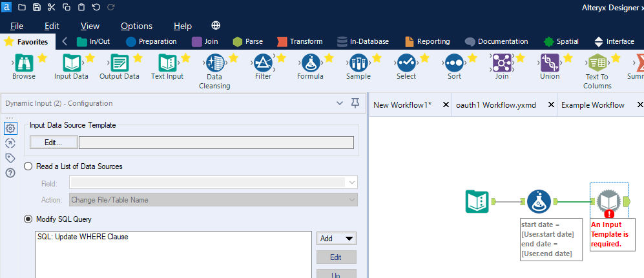
Task: Paste using the clipboard icon
Action: click(x=81, y=7)
